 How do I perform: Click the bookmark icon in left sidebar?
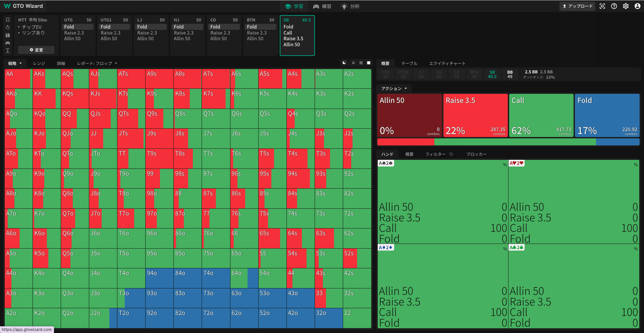(8, 20)
